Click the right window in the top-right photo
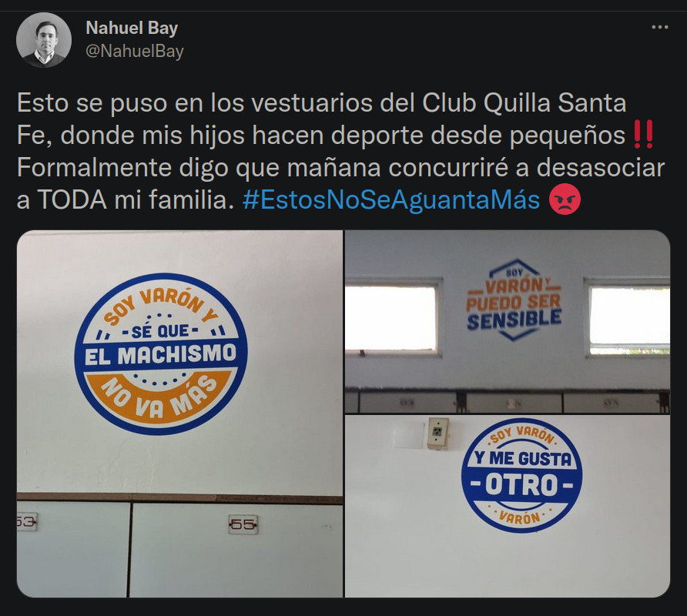The width and height of the screenshot is (687, 616). coord(628,316)
